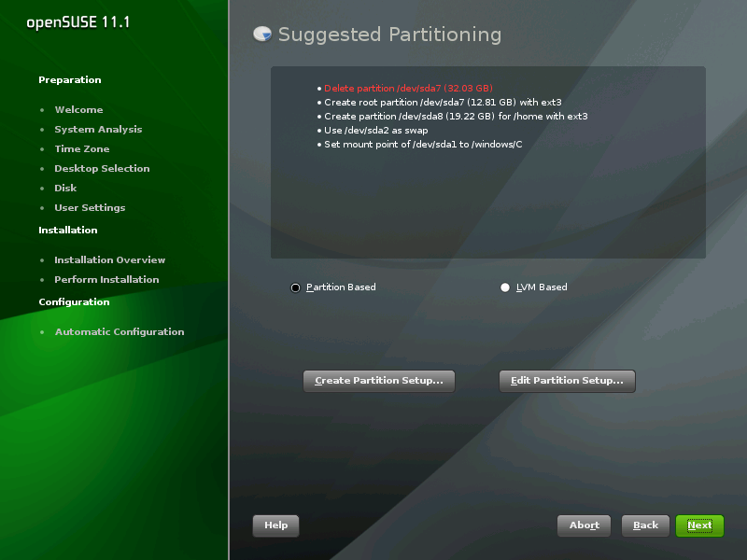Jump to Time Zone step

tap(81, 149)
